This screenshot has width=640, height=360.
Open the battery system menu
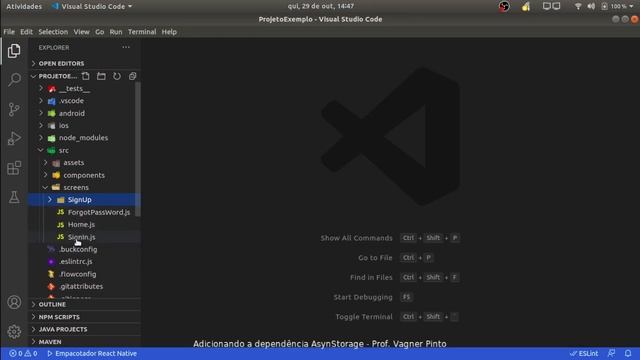(x=618, y=6)
